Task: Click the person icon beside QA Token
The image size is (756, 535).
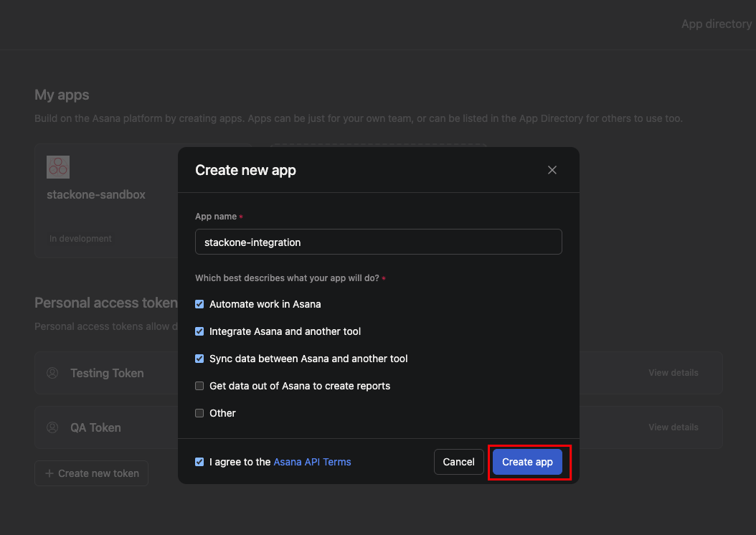Action: coord(52,427)
